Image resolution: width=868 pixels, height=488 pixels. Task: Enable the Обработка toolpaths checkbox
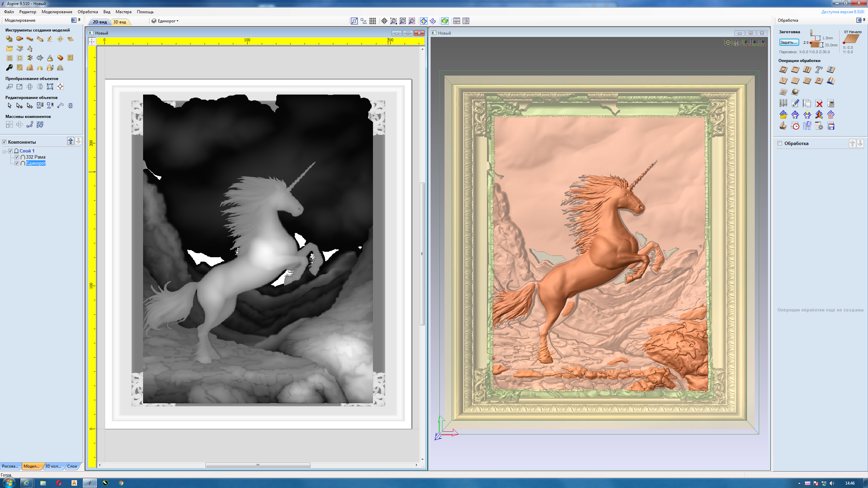point(780,143)
